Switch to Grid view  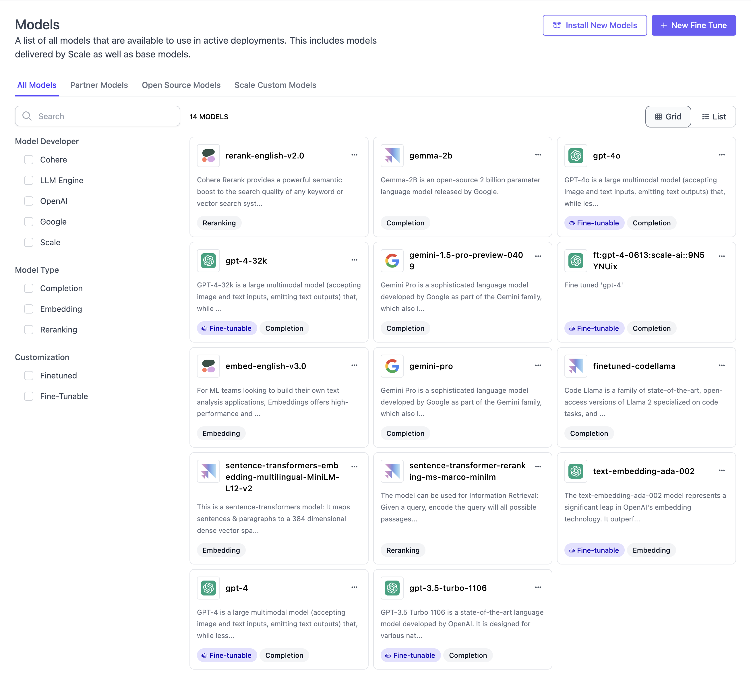668,116
